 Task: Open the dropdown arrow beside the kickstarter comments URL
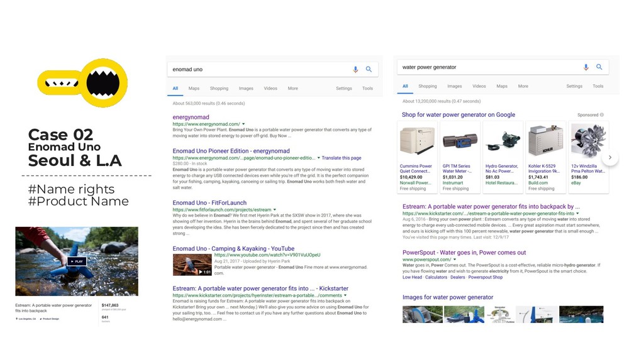(345, 295)
